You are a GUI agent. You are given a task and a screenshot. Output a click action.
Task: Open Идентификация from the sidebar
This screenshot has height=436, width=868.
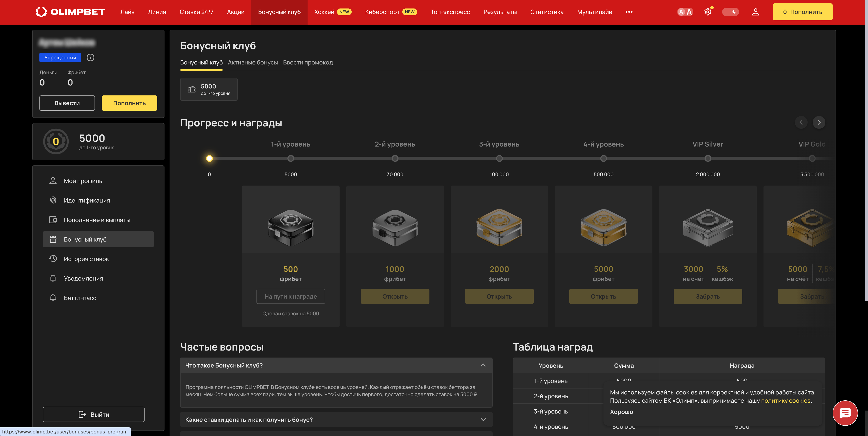(87, 200)
